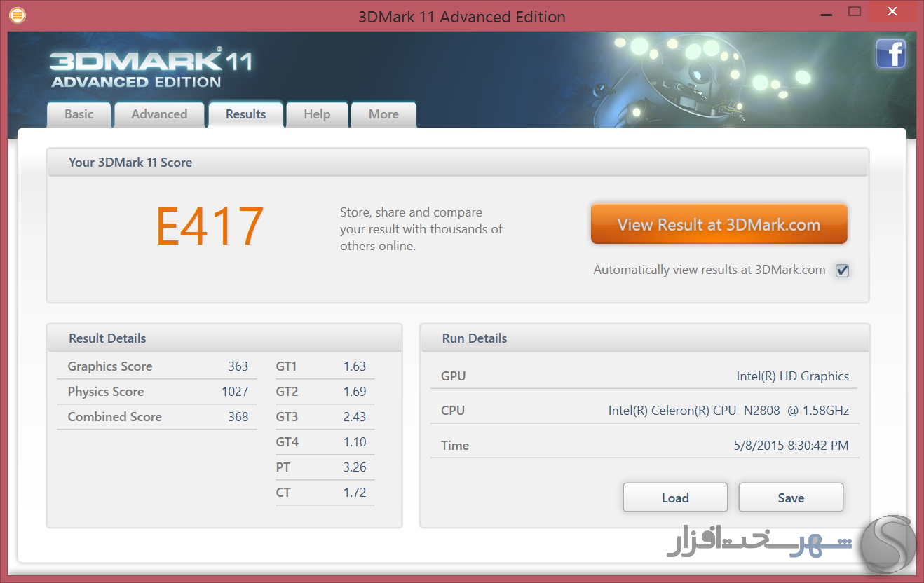Click the run time 5/8/2015 8:30:42 PM
Screen dimensions: 924x583
[x=791, y=446]
